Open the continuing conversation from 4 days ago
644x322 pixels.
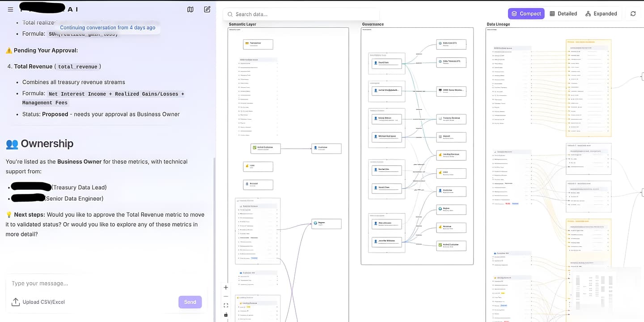(x=108, y=27)
